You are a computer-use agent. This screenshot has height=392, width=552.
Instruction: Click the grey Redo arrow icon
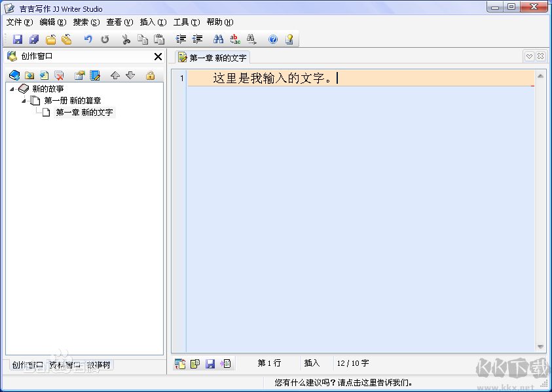(105, 39)
